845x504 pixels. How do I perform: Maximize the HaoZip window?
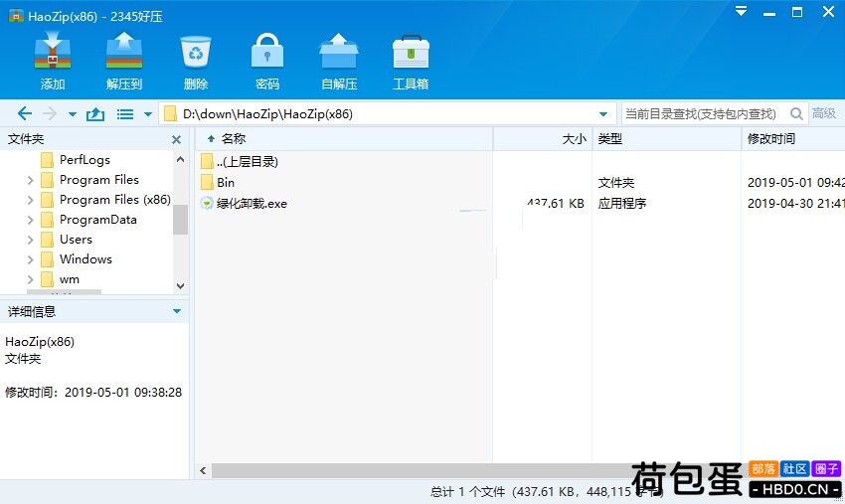(797, 11)
